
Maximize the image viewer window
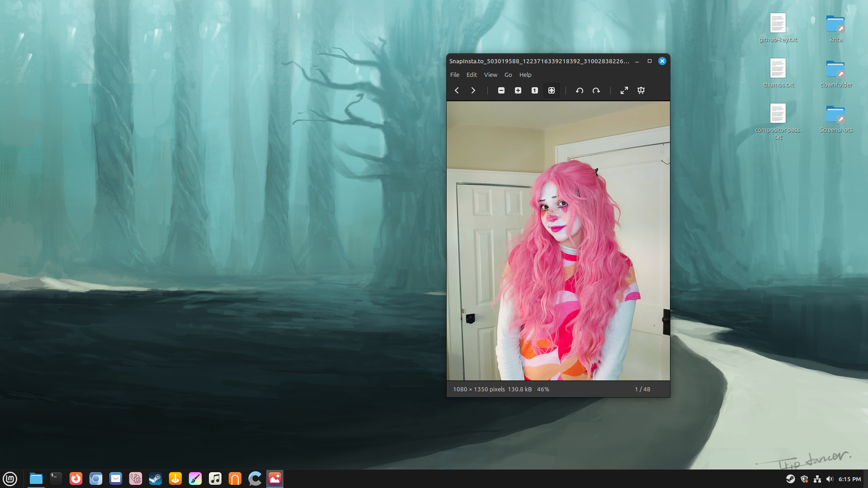pyautogui.click(x=650, y=61)
